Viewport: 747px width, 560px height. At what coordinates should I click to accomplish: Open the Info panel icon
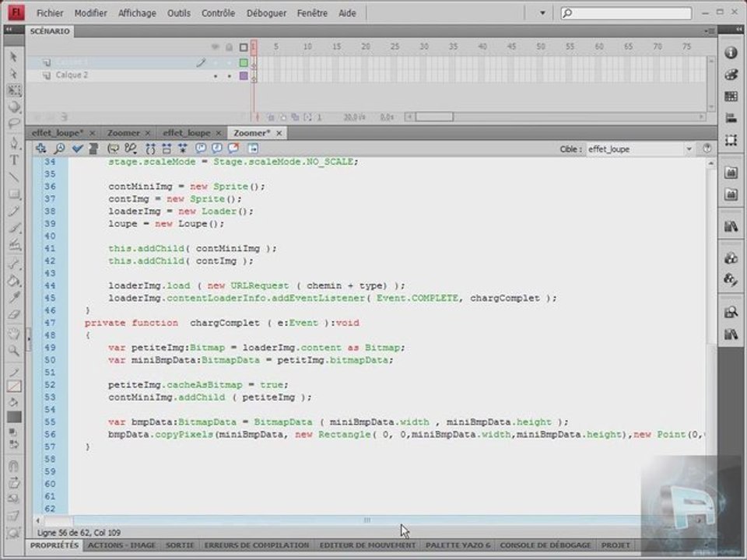click(731, 53)
